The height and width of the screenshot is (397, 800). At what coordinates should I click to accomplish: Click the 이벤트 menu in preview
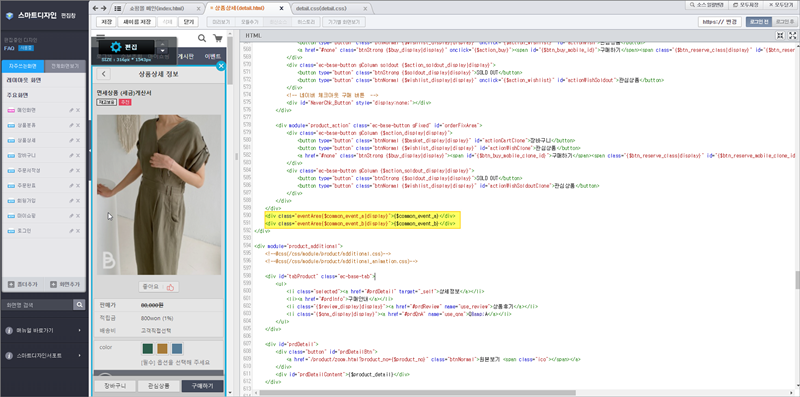(x=212, y=57)
